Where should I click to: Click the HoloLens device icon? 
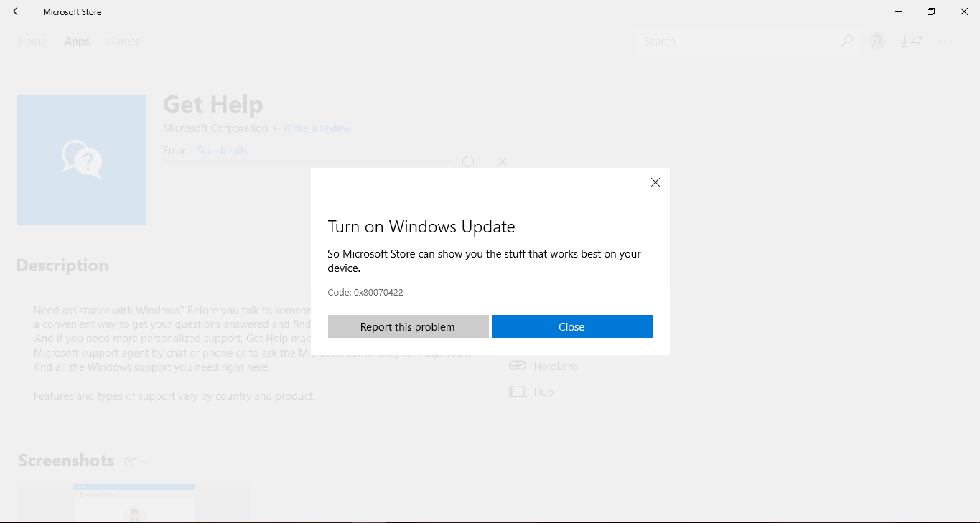click(517, 366)
